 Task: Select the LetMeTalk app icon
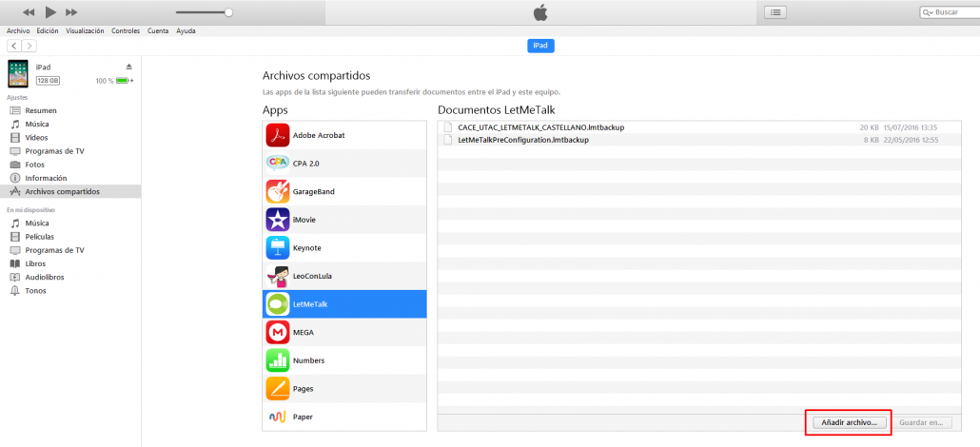click(x=278, y=304)
